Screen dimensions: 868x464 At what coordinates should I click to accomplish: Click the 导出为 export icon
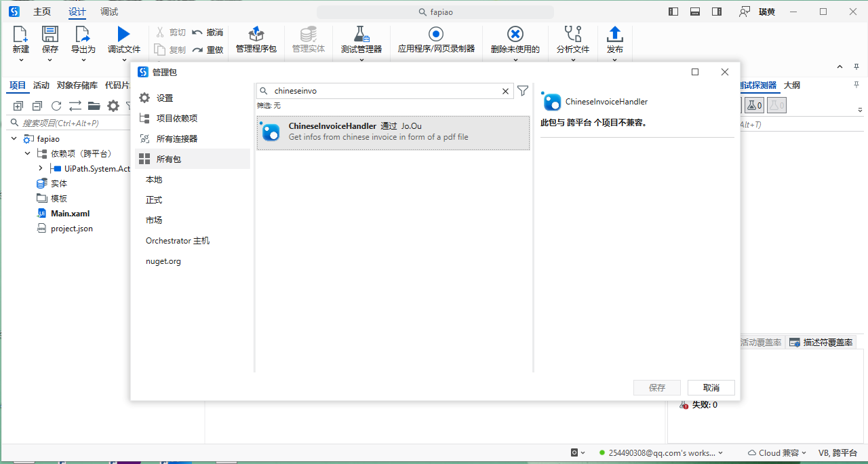[83, 34]
